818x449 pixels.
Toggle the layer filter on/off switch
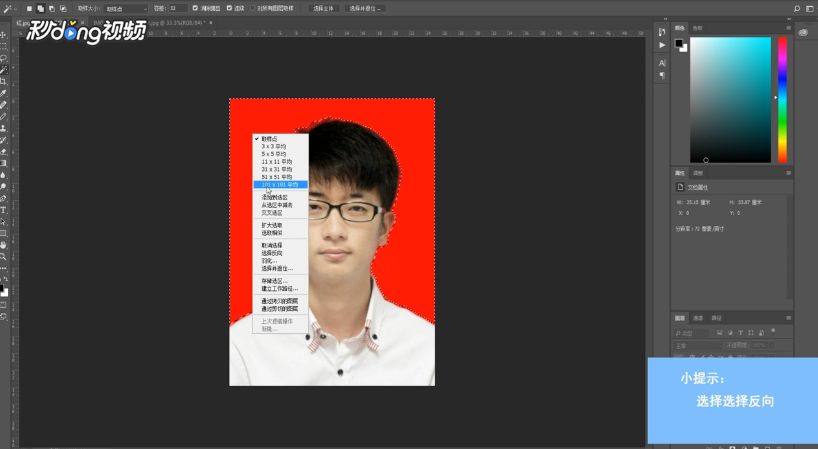pos(773,331)
